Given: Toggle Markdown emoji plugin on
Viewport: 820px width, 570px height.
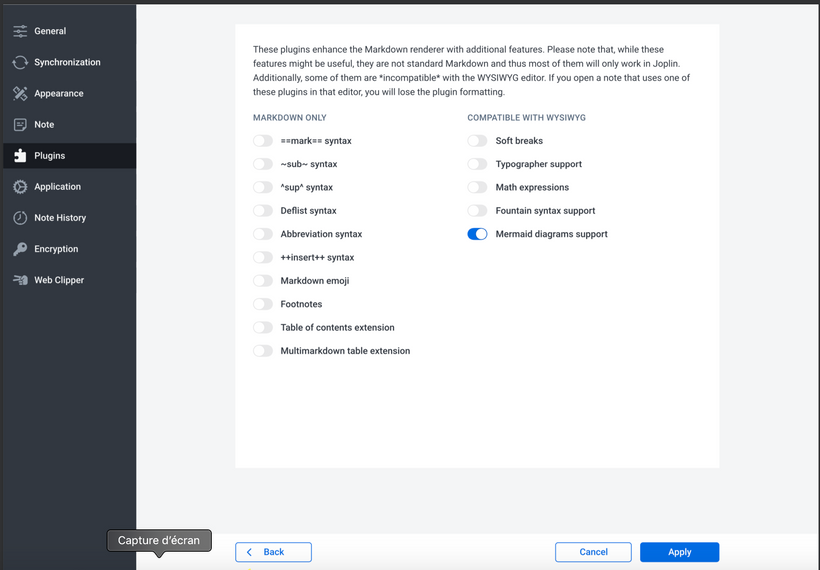Looking at the screenshot, I should [263, 281].
